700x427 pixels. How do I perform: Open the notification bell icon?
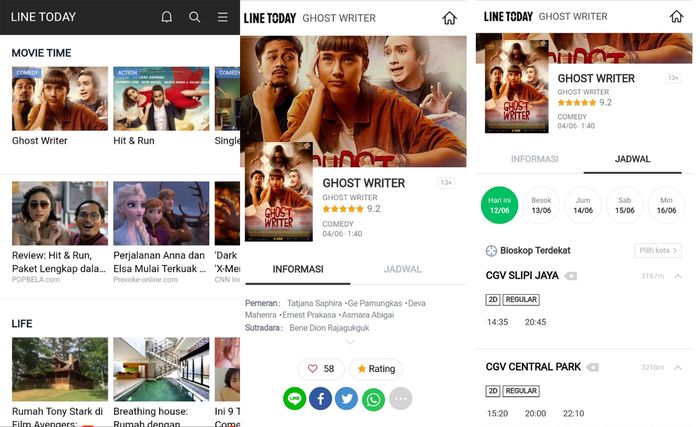(x=167, y=17)
